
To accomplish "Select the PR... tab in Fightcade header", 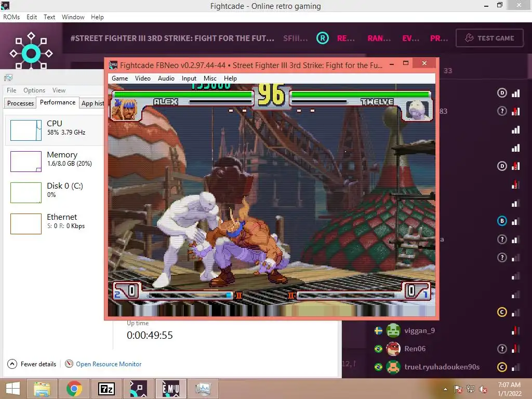I will tap(439, 38).
